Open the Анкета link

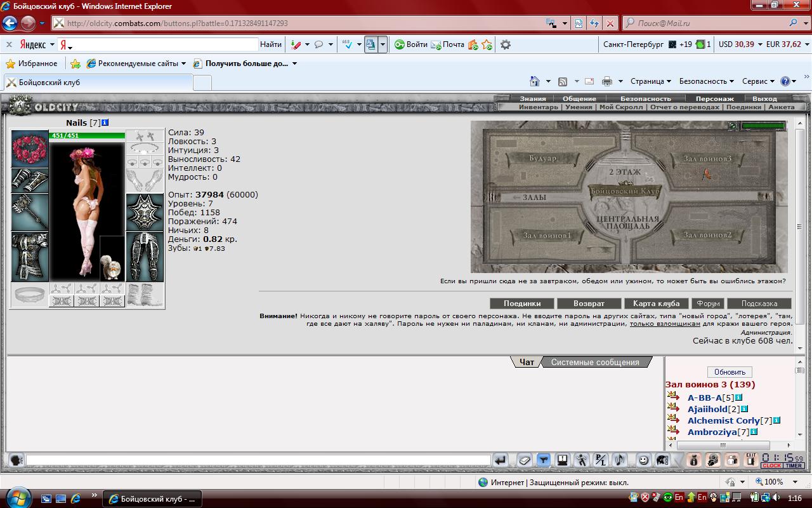pyautogui.click(x=781, y=107)
